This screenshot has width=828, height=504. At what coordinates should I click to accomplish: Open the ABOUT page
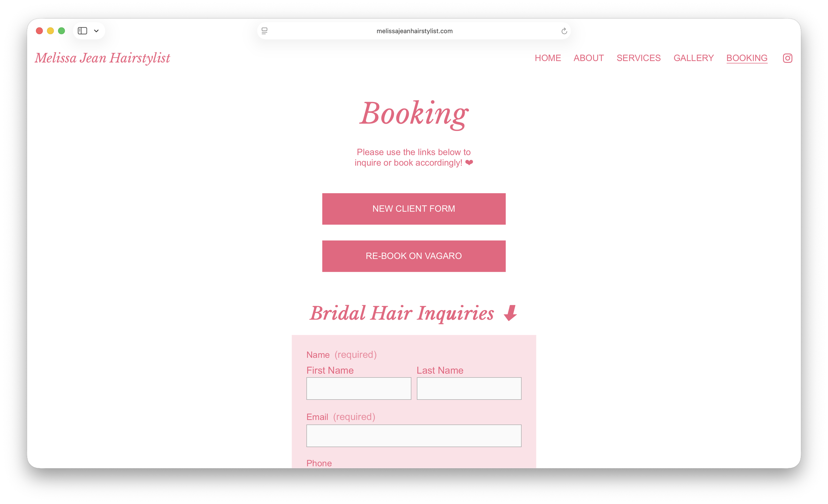point(589,58)
